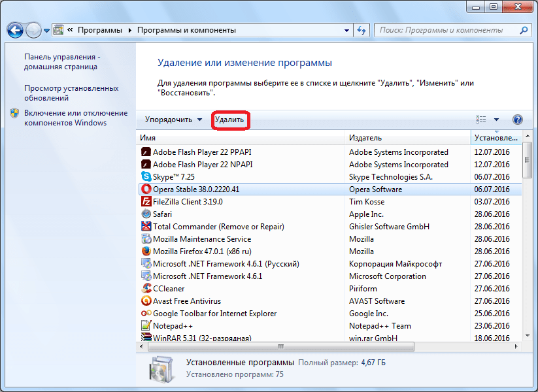Viewport: 538px width, 392px height.
Task: Refresh the address bar with the arrows icon
Action: 361,30
